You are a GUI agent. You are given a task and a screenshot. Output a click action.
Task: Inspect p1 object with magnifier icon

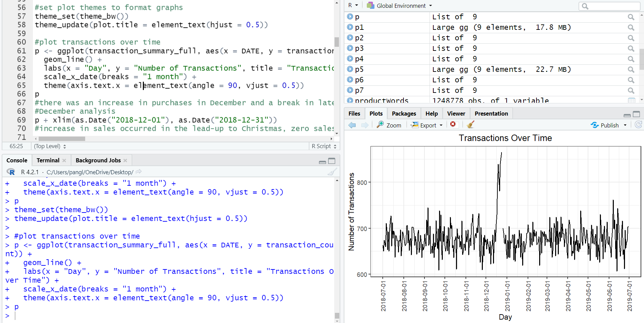(631, 27)
